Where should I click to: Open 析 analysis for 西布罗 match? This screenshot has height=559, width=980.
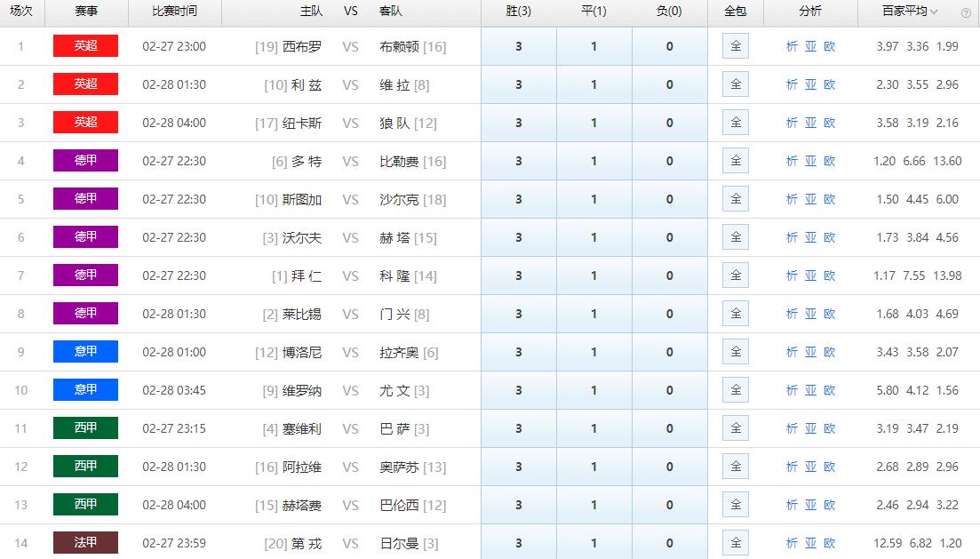(x=792, y=46)
